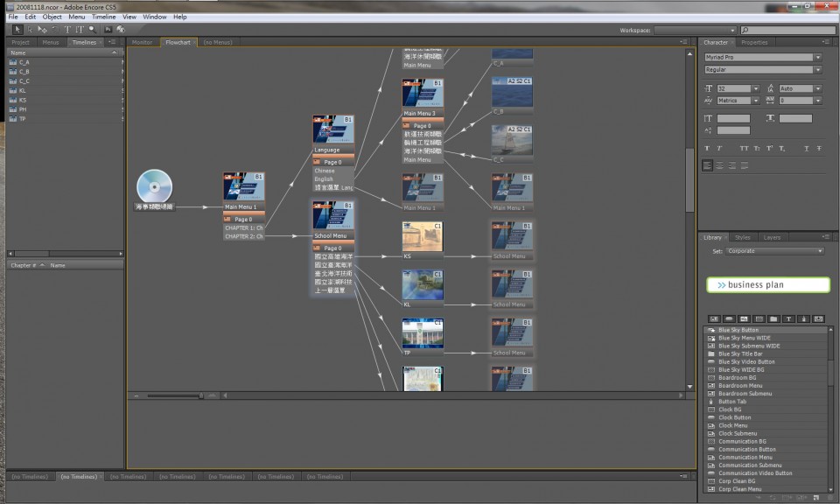Click the KS timeline thumbnail in flowchart

(423, 237)
